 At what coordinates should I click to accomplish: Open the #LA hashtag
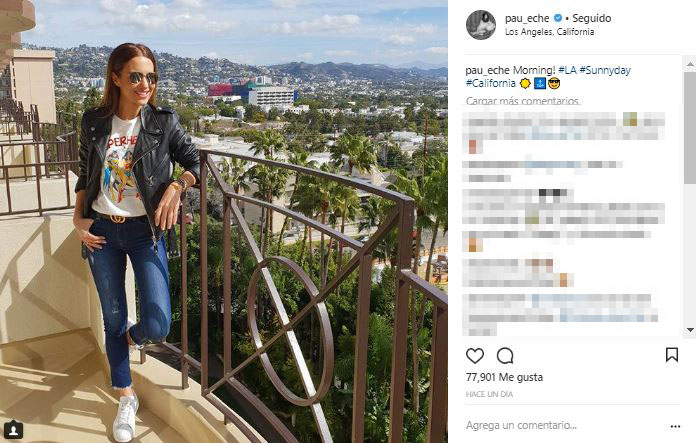coord(567,70)
